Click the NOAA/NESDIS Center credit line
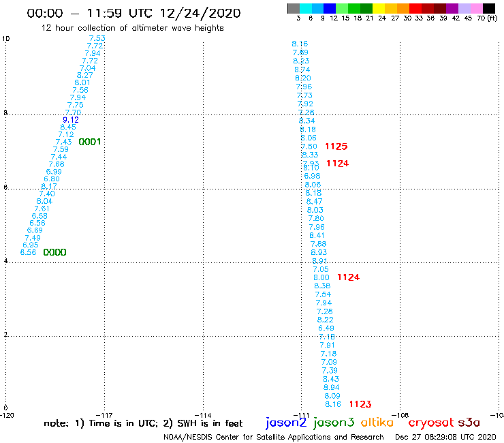 [x=274, y=437]
